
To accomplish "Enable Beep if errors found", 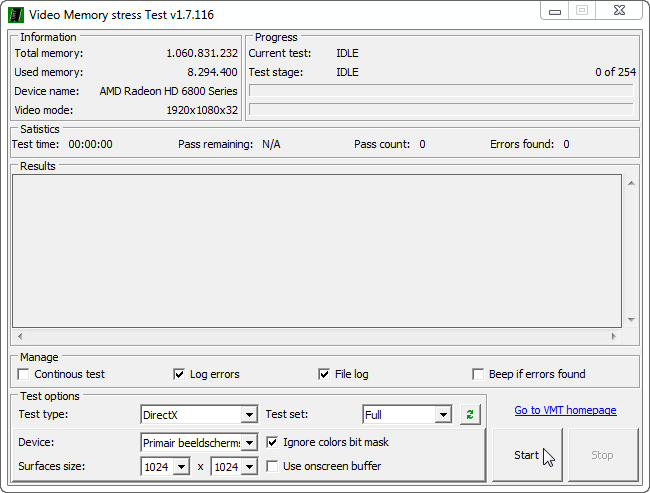I will pyautogui.click(x=478, y=374).
